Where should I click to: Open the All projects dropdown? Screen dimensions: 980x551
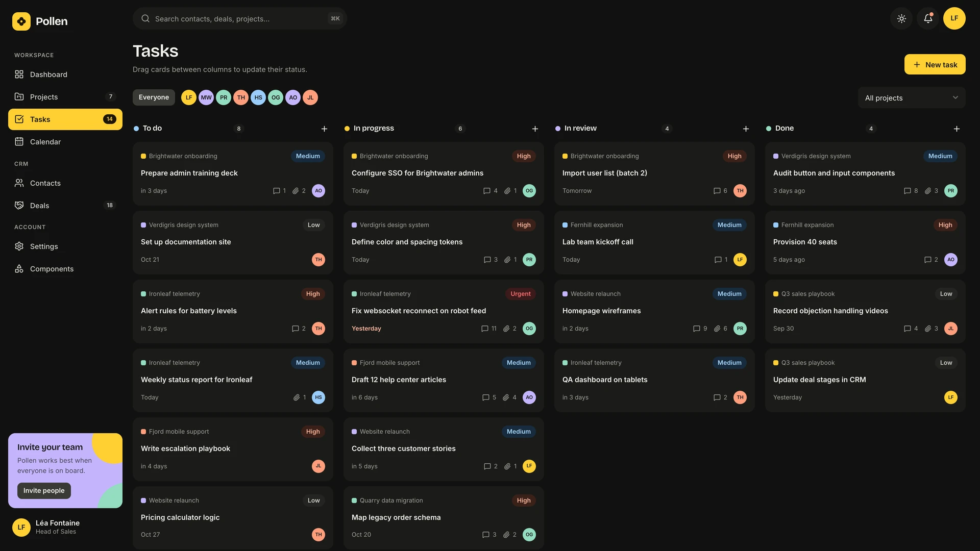[912, 98]
